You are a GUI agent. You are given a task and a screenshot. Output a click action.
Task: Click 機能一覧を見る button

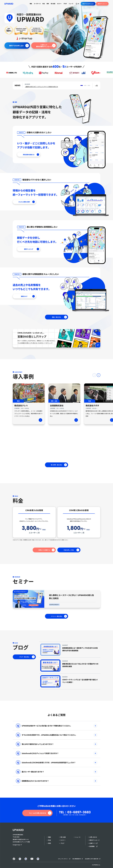point(56,317)
